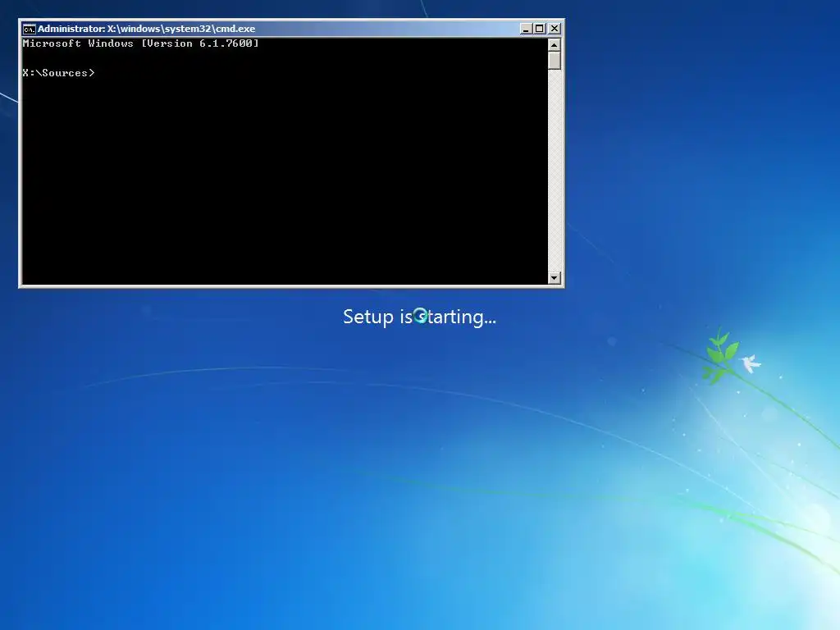The height and width of the screenshot is (630, 840).
Task: Click the cmd vertical scrollbar thumb
Action: 555,61
